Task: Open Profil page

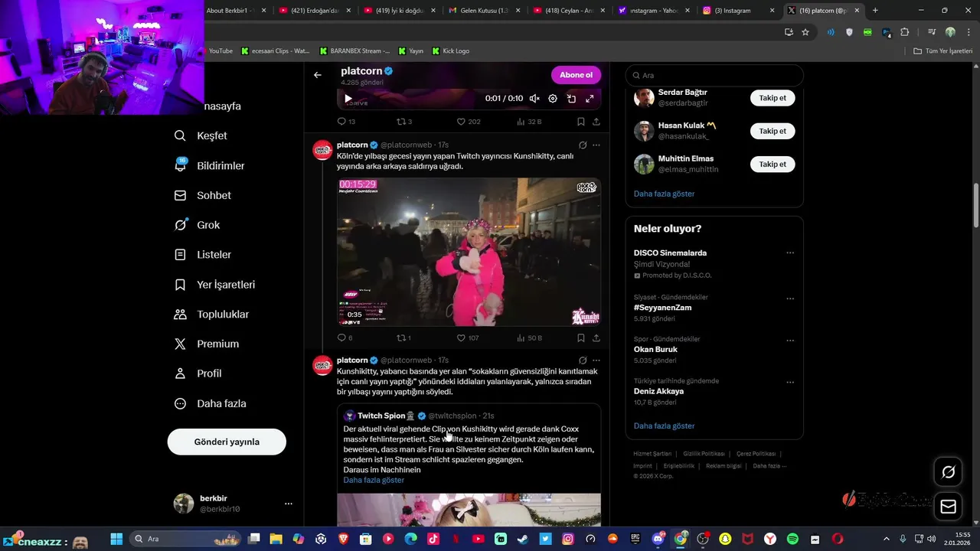Action: coord(198,373)
